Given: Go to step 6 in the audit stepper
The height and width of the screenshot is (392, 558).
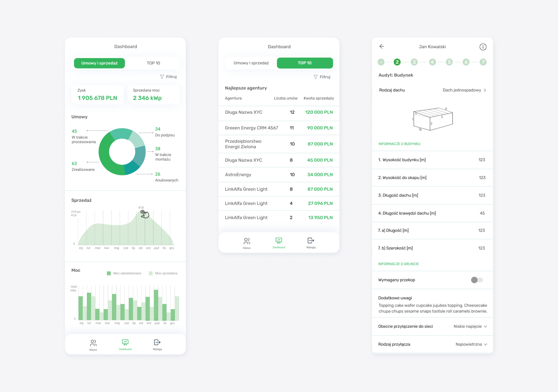Looking at the screenshot, I should [466, 62].
